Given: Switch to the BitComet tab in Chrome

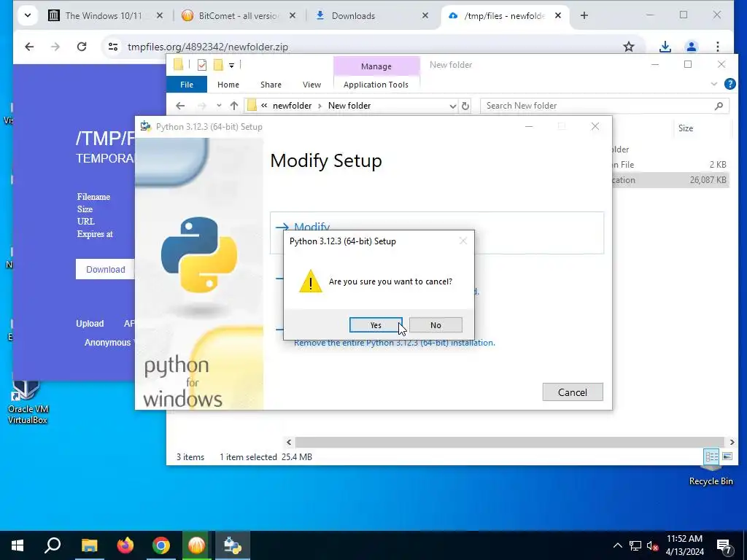Looking at the screenshot, I should (x=237, y=16).
